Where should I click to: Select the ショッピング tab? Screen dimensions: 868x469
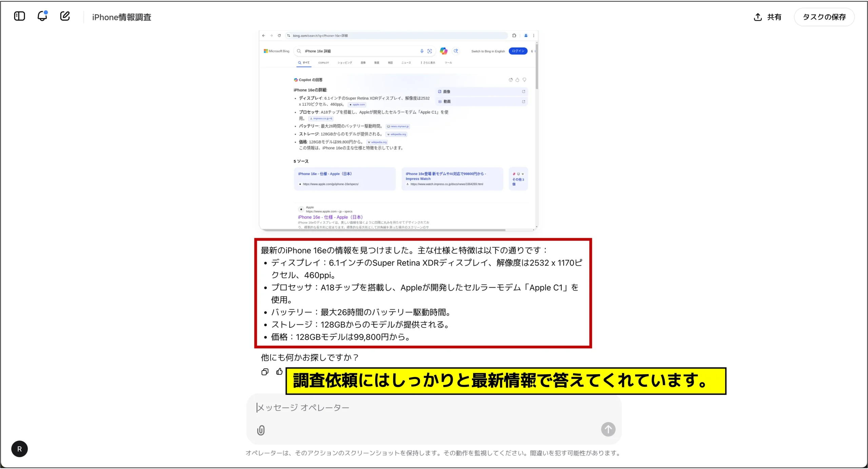point(345,63)
